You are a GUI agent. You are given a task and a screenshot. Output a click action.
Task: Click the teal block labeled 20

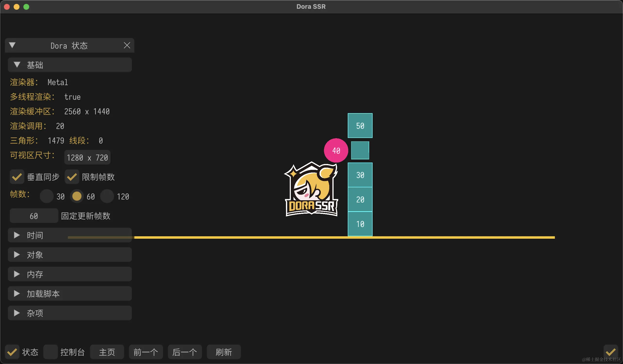tap(360, 199)
